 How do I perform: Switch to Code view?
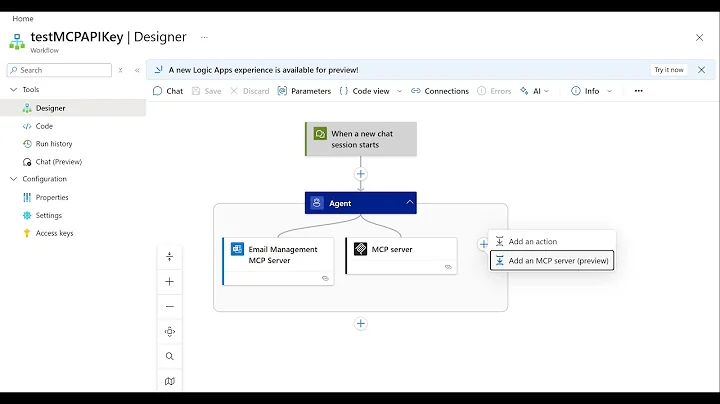click(365, 91)
